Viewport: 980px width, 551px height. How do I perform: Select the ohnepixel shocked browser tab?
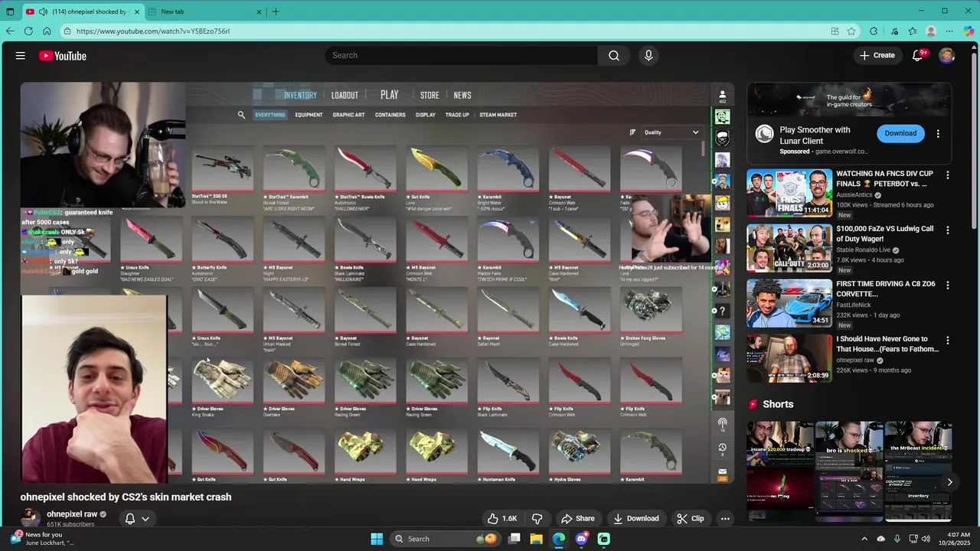pos(84,11)
